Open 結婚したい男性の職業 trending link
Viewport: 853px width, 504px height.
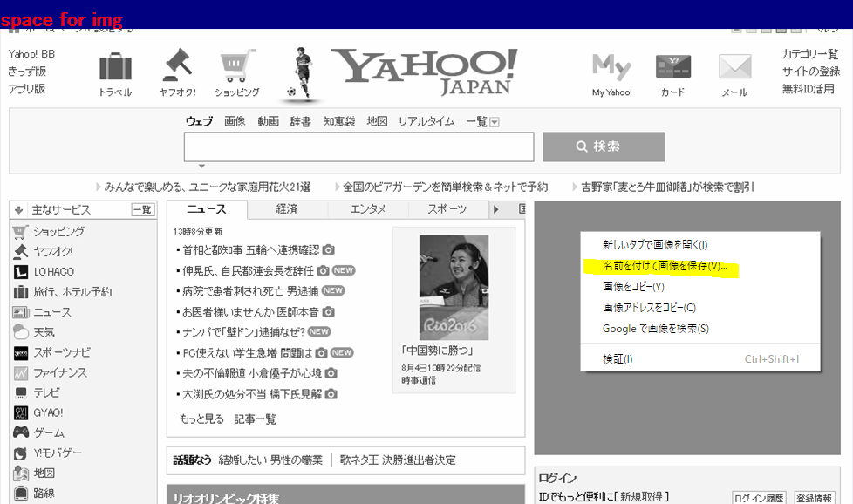270,460
